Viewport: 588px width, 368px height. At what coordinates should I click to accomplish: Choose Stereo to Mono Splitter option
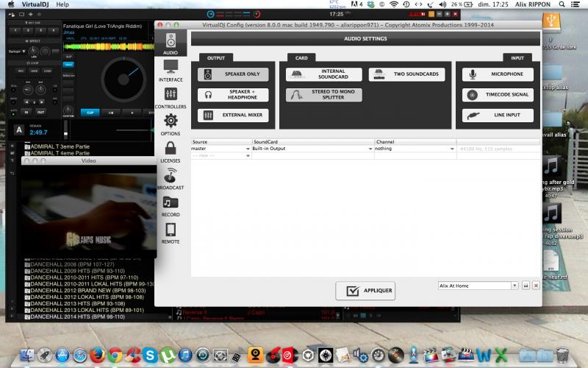point(324,95)
